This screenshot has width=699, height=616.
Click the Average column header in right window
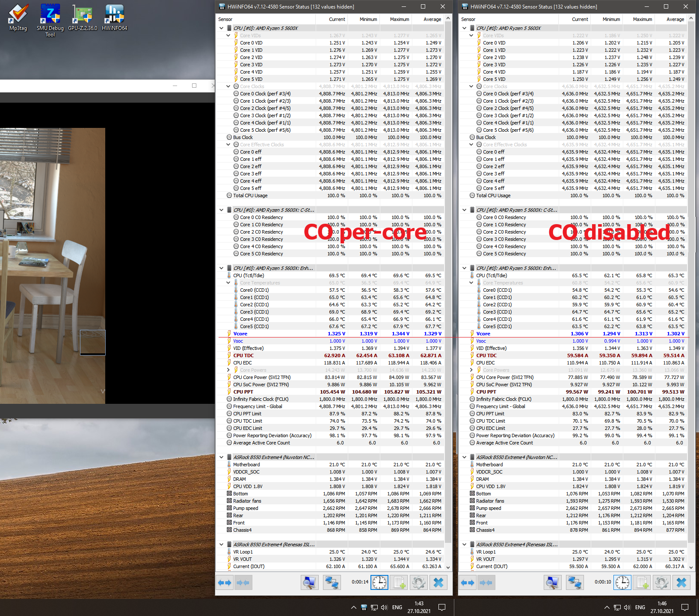pyautogui.click(x=670, y=19)
